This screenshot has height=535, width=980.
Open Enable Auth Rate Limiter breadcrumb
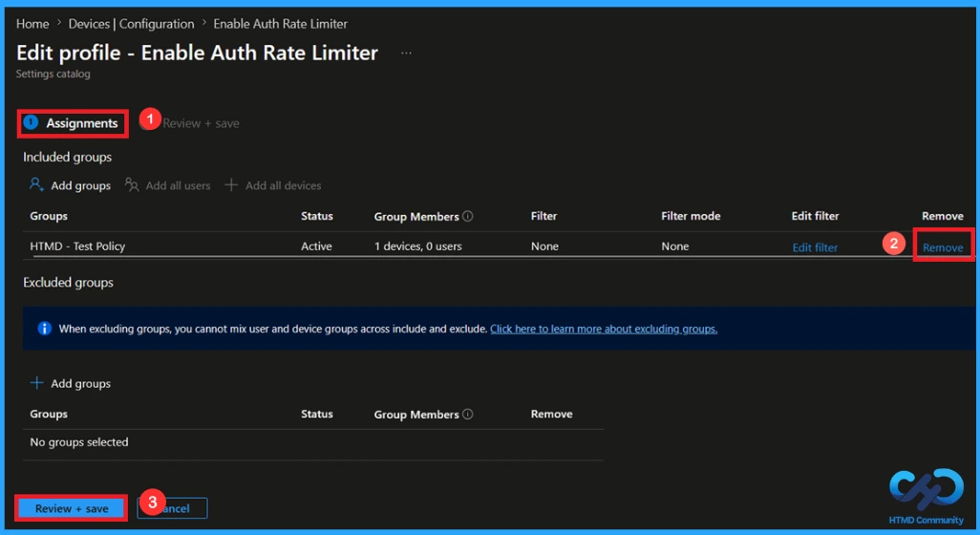280,24
